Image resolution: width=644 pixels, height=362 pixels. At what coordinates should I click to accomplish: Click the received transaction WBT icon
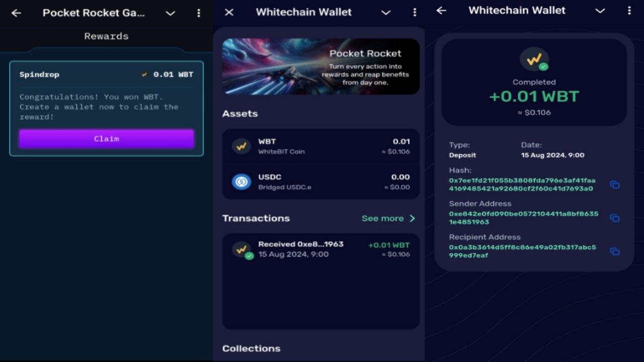pos(242,250)
